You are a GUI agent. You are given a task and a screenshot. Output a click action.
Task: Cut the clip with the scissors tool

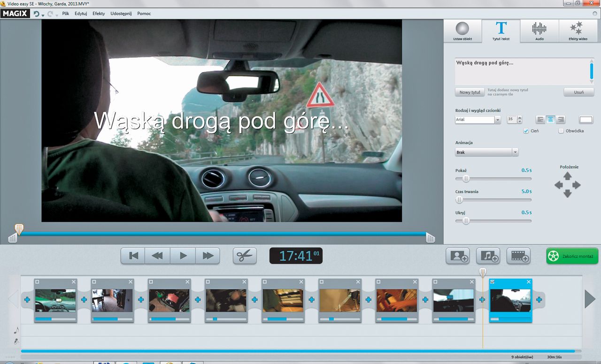(245, 256)
